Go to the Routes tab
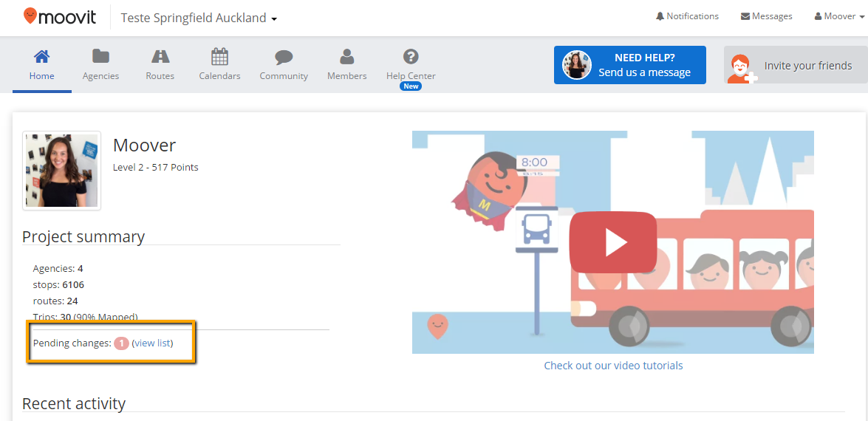Viewport: 868px width, 421px height. 160,65
